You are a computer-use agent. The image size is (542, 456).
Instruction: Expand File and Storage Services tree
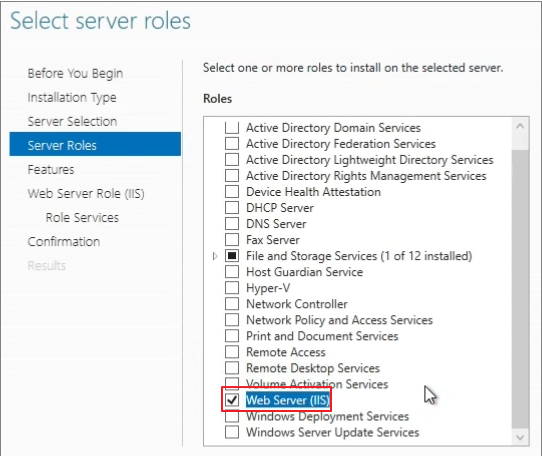[215, 256]
